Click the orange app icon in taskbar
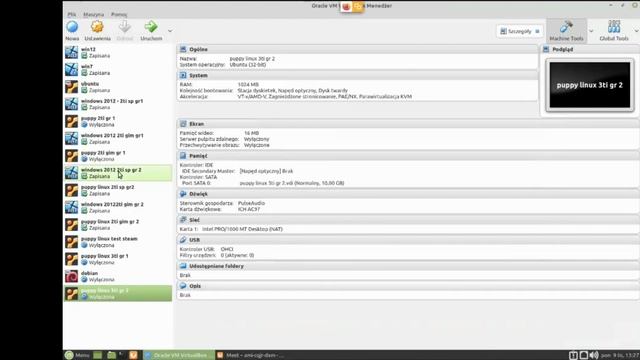Viewport: 640px width, 360px height. pos(133,355)
